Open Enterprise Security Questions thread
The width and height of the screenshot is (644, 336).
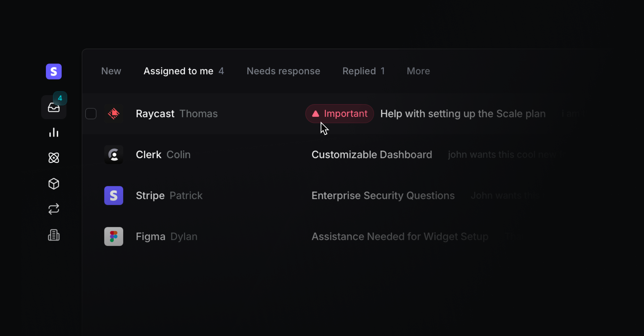tap(383, 196)
